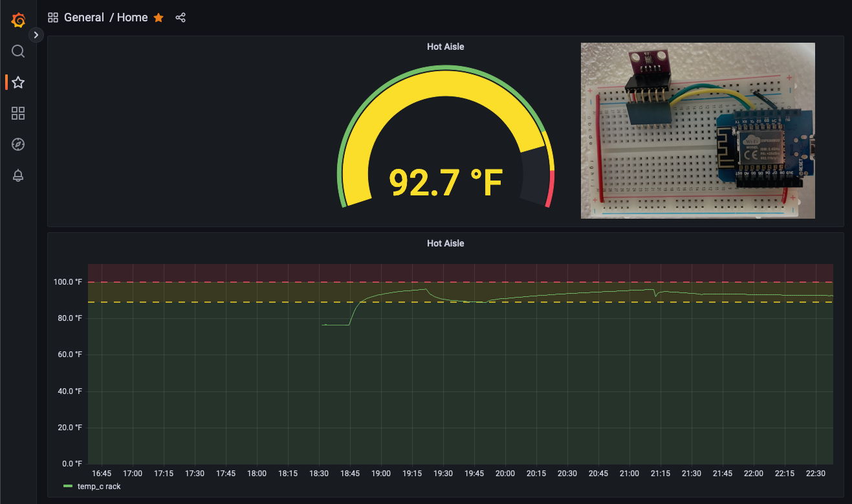Image resolution: width=852 pixels, height=504 pixels.
Task: Click the breadboard sensor photo
Action: [x=697, y=131]
